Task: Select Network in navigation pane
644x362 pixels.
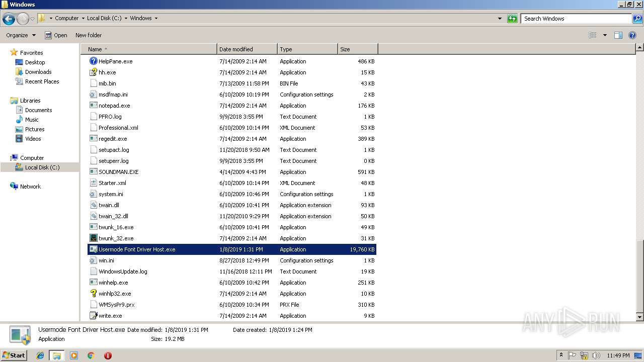Action: [30, 187]
